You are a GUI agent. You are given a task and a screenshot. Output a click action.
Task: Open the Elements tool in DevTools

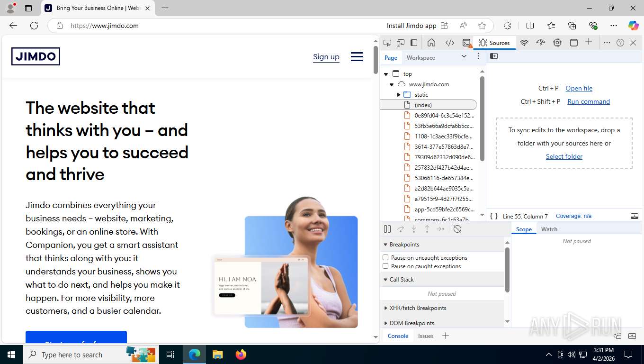tap(450, 43)
